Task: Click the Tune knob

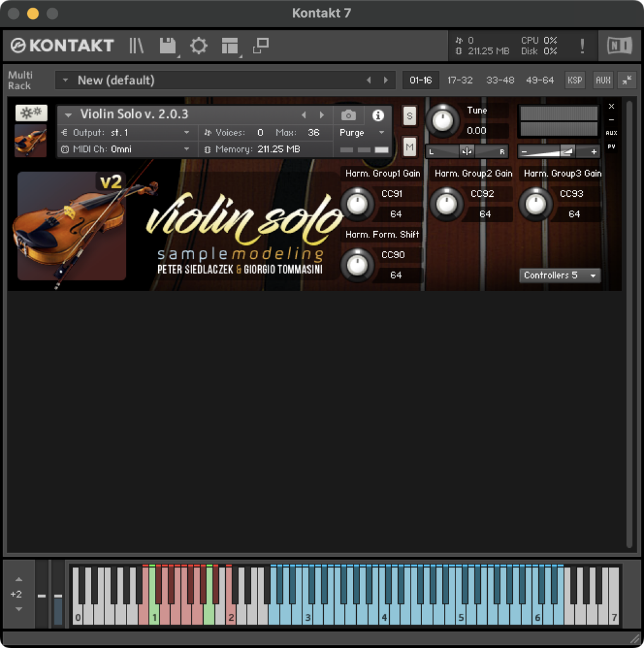Action: [442, 121]
